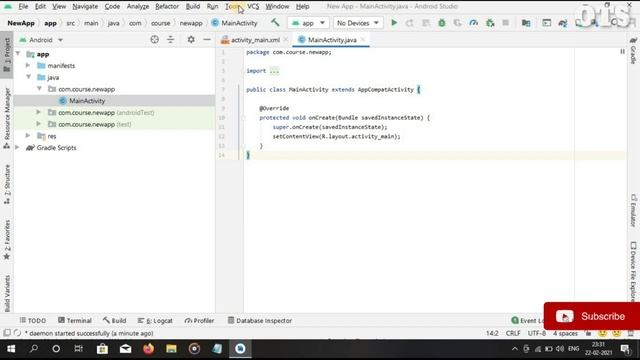Open the Mail app from the taskbar
640x360 pixels.
(125, 349)
